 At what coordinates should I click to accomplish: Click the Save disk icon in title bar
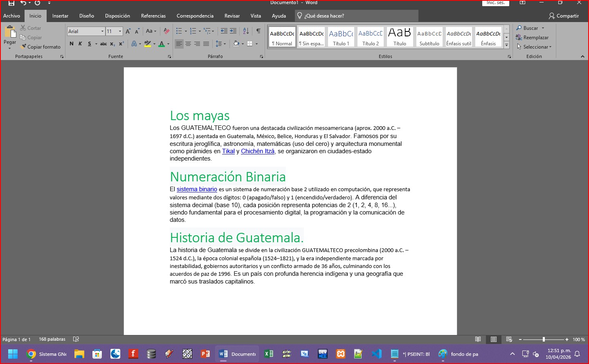coord(11,3)
